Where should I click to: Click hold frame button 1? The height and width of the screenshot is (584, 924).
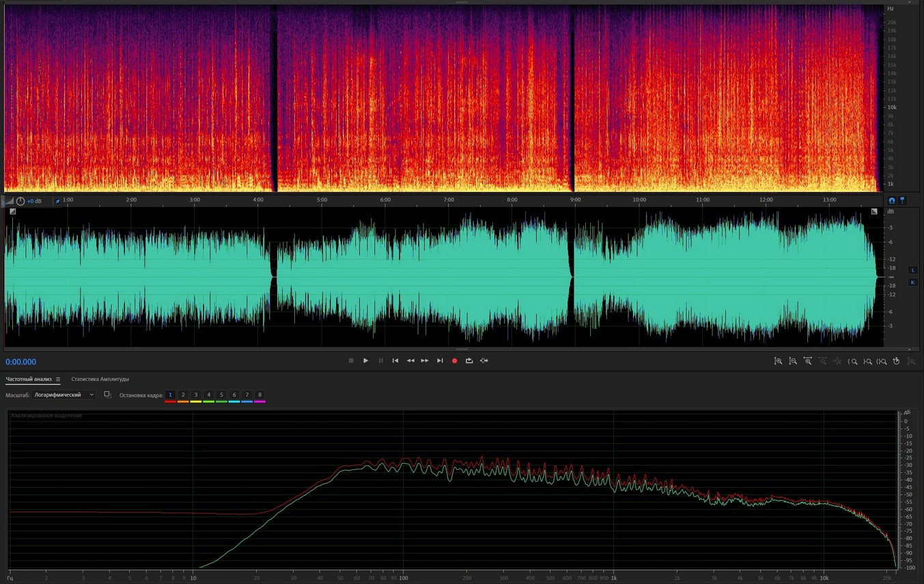(x=171, y=395)
